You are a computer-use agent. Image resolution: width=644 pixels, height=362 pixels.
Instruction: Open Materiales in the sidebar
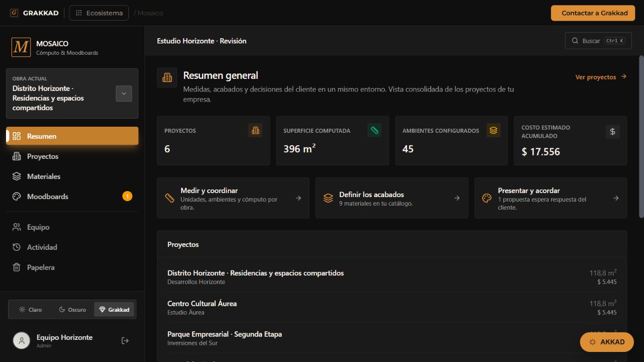point(72,176)
